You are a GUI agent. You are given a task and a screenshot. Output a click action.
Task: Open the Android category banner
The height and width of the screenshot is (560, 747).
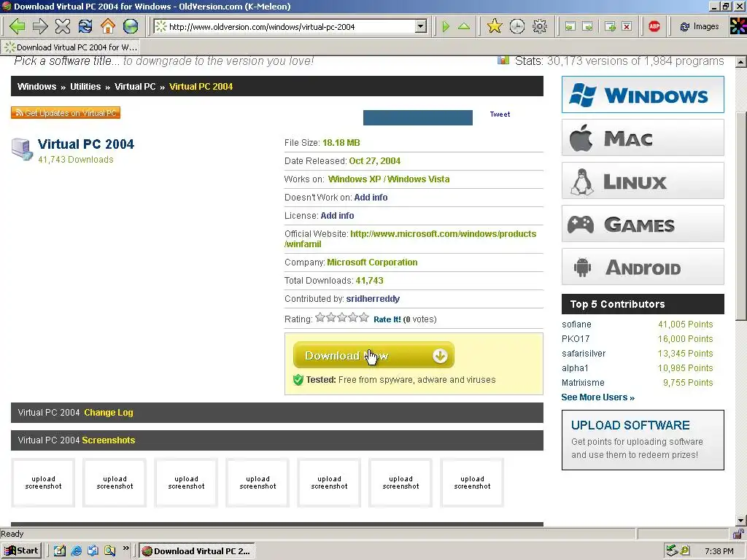(x=643, y=267)
